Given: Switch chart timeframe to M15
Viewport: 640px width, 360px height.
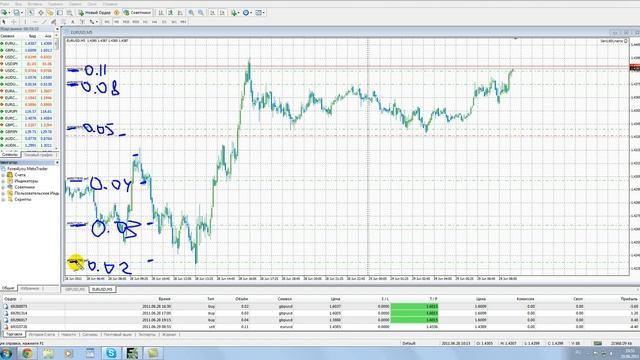Looking at the screenshot, I should tap(126, 22).
